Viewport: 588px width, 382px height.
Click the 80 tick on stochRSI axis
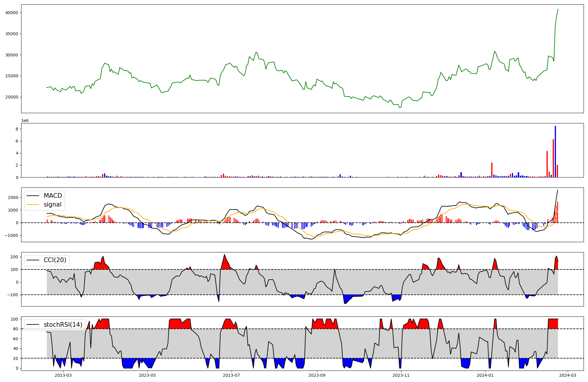(x=16, y=329)
